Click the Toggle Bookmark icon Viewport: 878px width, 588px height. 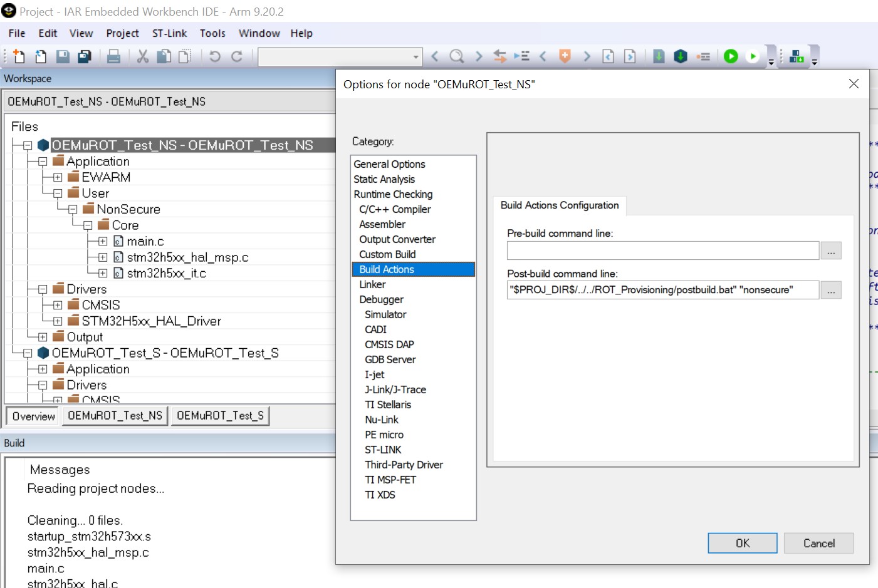[x=565, y=56]
